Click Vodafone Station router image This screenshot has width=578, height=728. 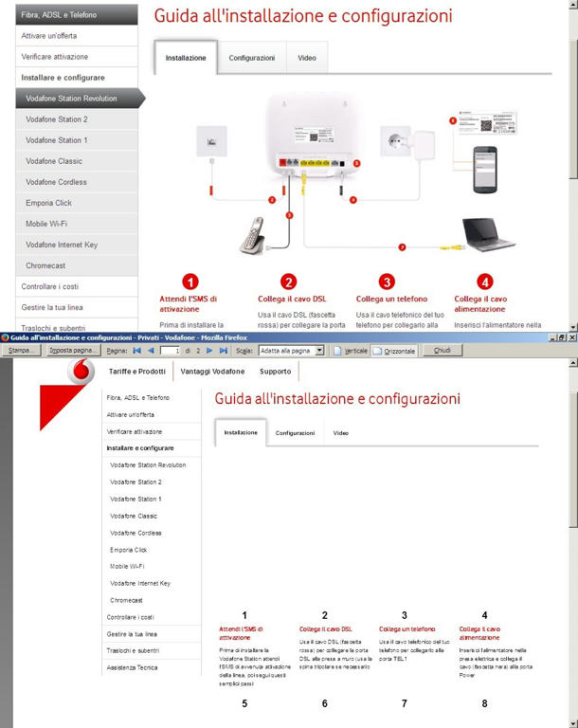tap(314, 135)
